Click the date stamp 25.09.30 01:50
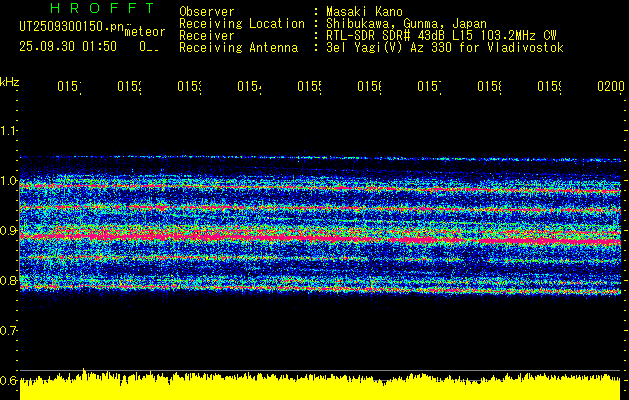The height and width of the screenshot is (400, 629). 68,47
